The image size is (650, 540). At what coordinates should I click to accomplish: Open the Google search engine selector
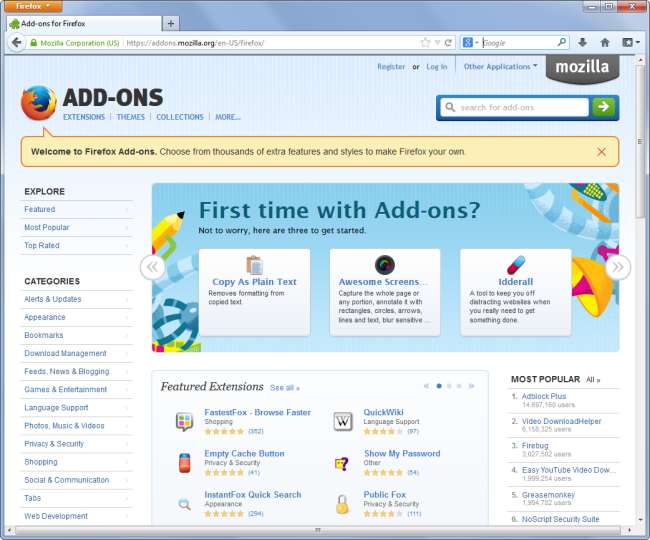pos(471,42)
